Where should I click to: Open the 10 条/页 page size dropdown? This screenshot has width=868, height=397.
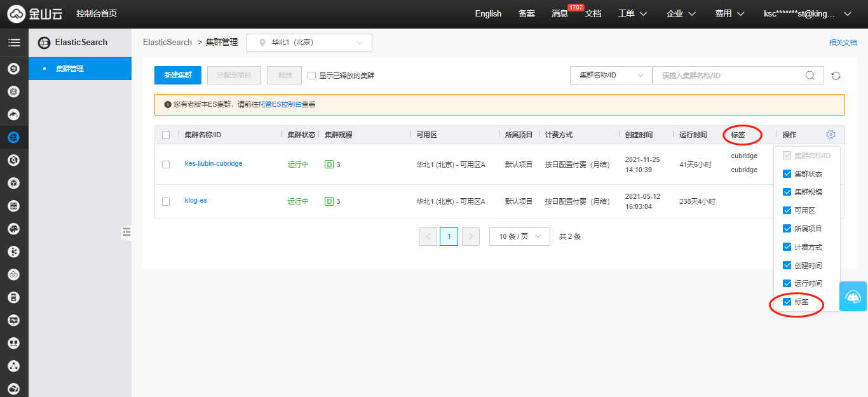(519, 236)
